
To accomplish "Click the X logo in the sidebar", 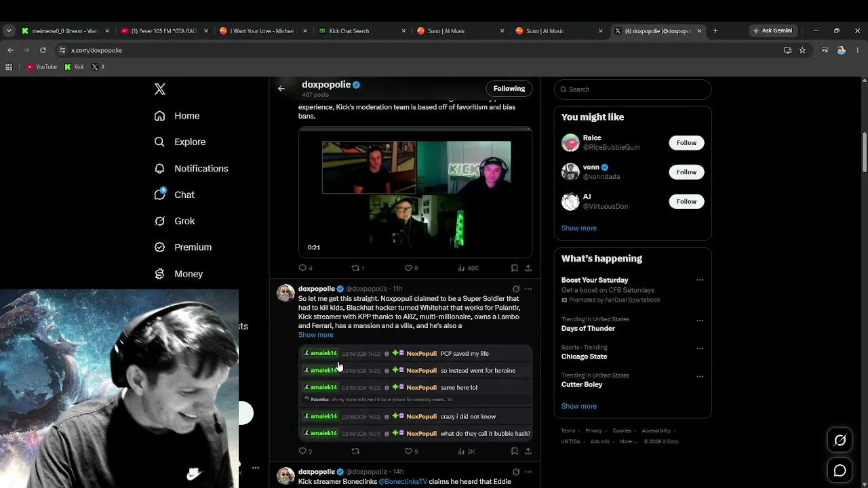I will [x=160, y=89].
